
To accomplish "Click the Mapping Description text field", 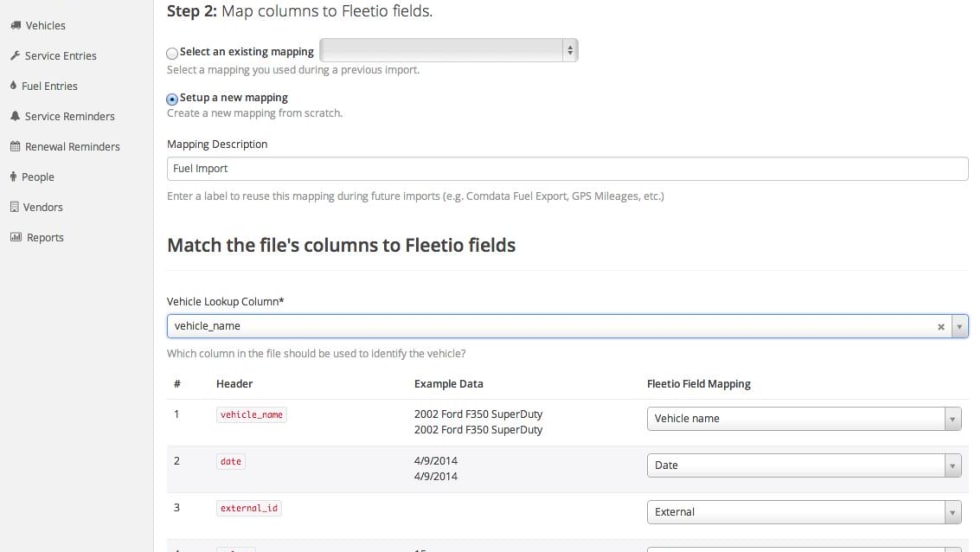I will (567, 169).
